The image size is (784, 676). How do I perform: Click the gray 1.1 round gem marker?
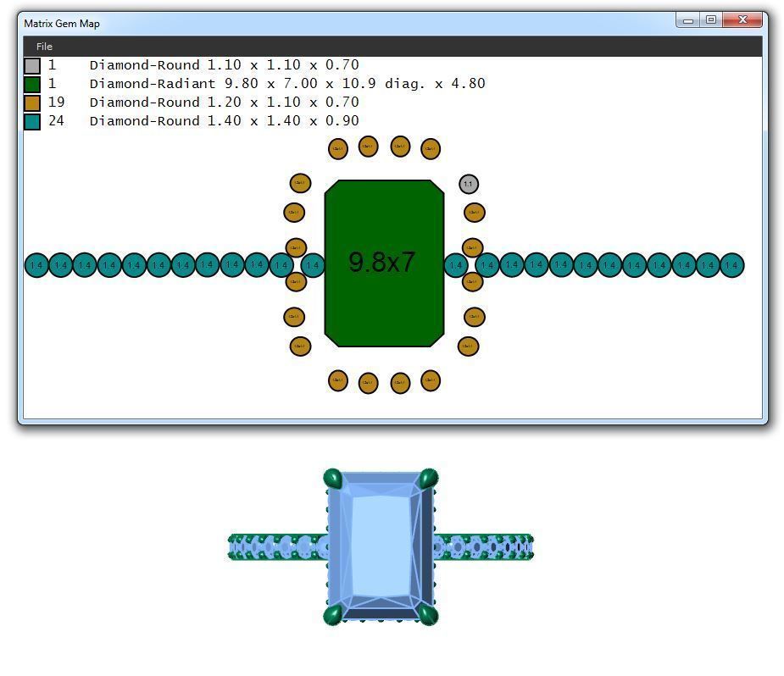coord(469,184)
